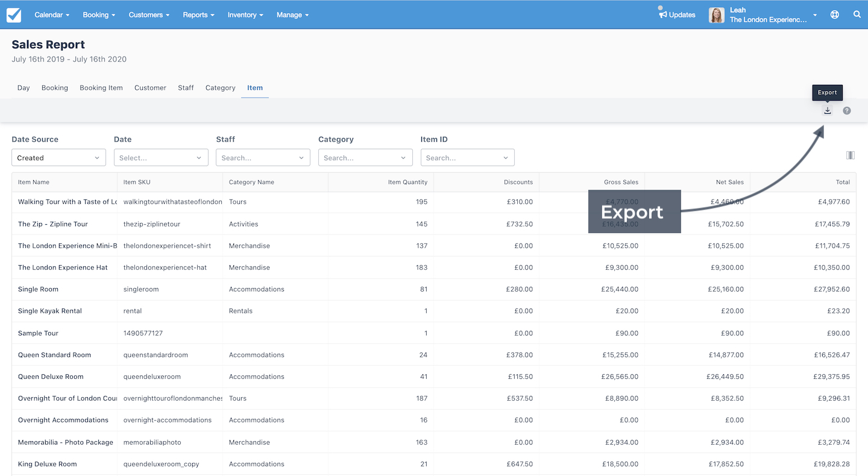Open the Item ID filter dropdown
The image size is (868, 476).
(x=468, y=158)
